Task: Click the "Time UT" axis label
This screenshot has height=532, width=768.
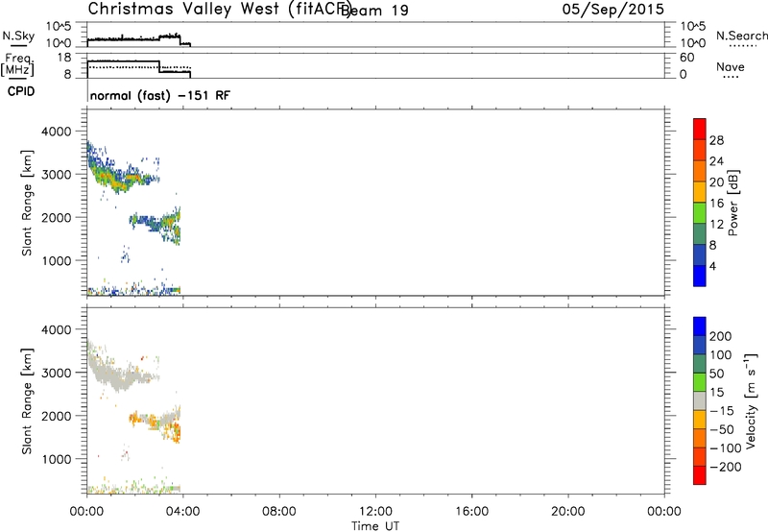Action: click(x=375, y=526)
